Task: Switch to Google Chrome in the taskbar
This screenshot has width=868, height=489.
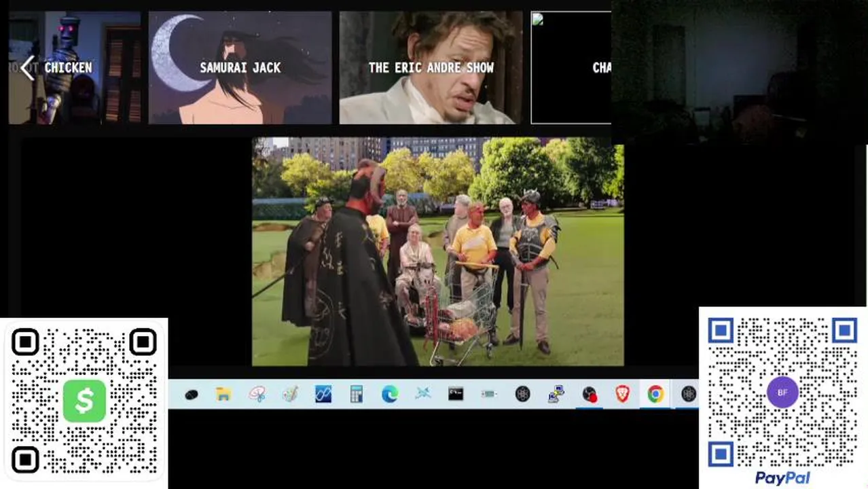Action: point(655,394)
